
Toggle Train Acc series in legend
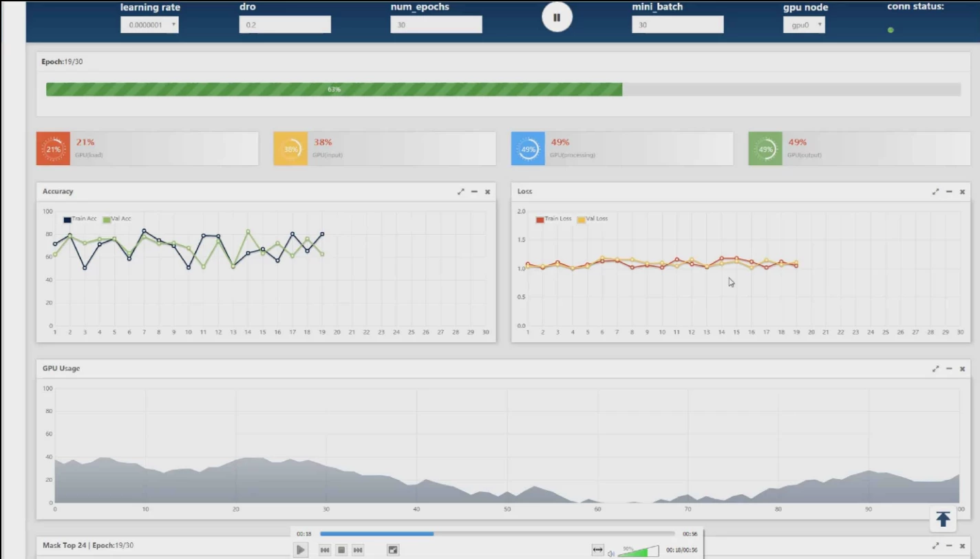(80, 219)
